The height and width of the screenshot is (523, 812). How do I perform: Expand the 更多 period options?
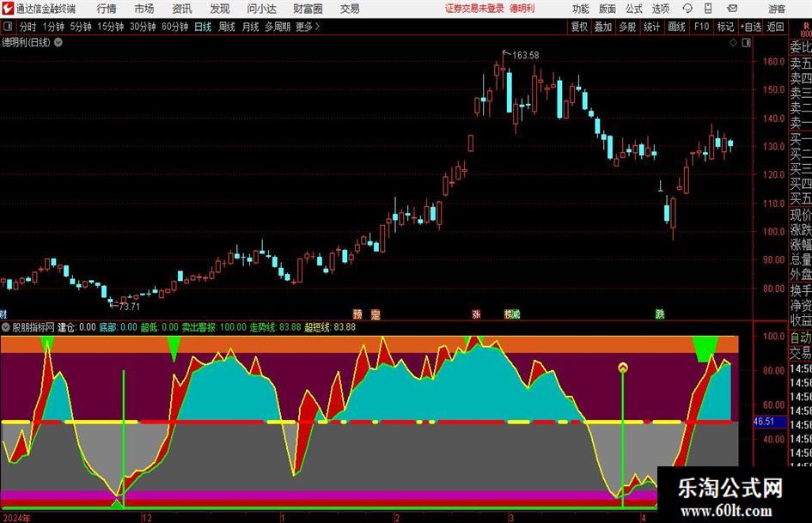tap(308, 27)
